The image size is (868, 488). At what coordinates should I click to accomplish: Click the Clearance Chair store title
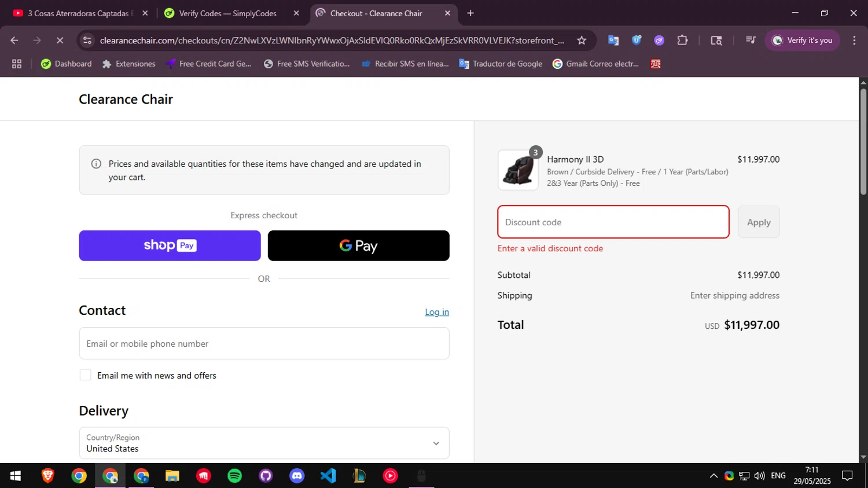126,100
